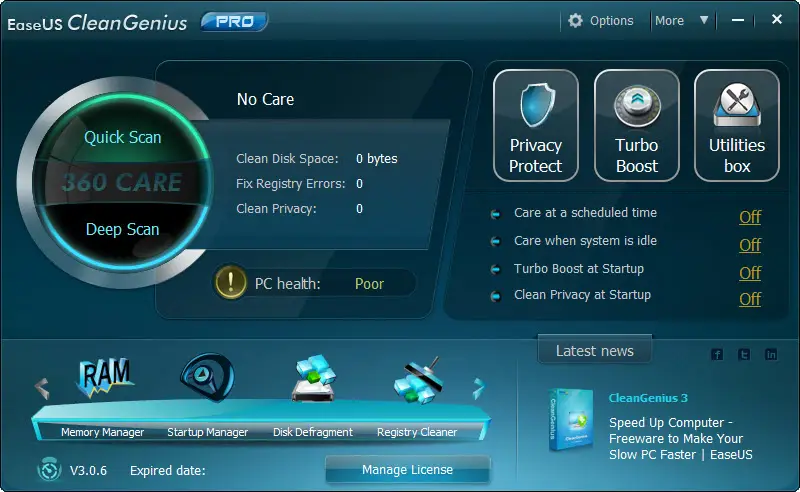The height and width of the screenshot is (492, 800).
Task: Open the Twitter share icon
Action: pyautogui.click(x=744, y=354)
